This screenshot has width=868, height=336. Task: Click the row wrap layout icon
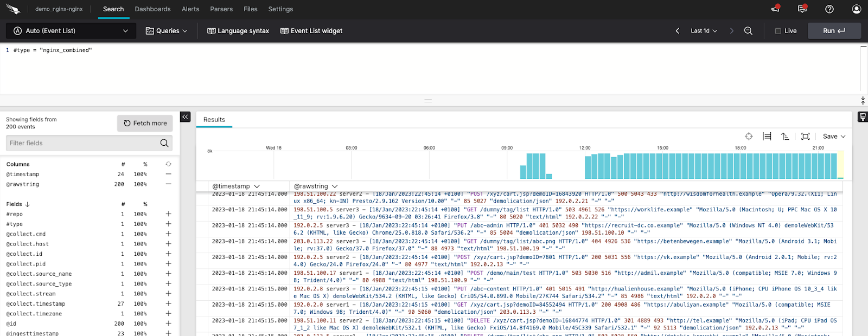pyautogui.click(x=767, y=137)
